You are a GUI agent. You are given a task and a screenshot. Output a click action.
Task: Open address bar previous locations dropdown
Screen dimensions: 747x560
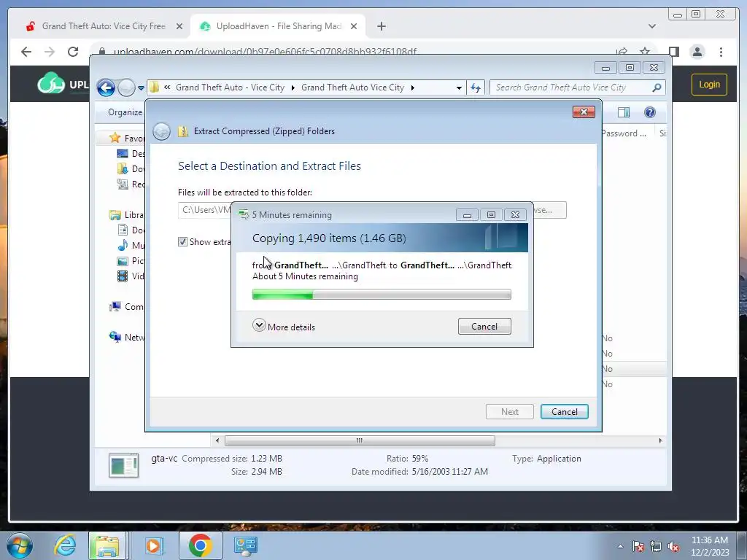(x=459, y=88)
